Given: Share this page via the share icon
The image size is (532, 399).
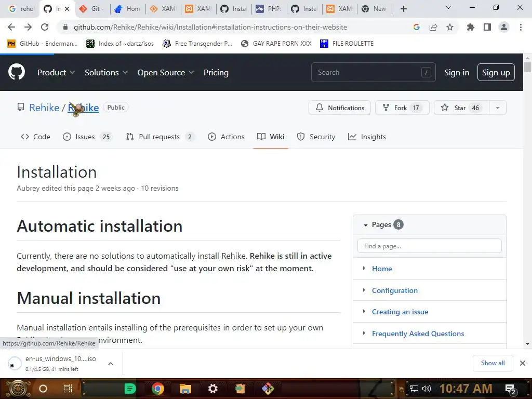Looking at the screenshot, I should tap(433, 27).
